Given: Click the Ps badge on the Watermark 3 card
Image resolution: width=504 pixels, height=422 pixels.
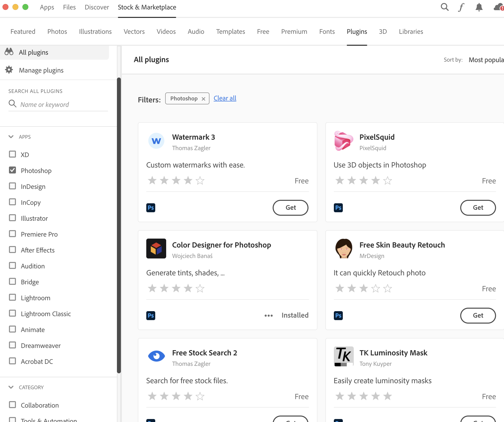Looking at the screenshot, I should tap(151, 208).
